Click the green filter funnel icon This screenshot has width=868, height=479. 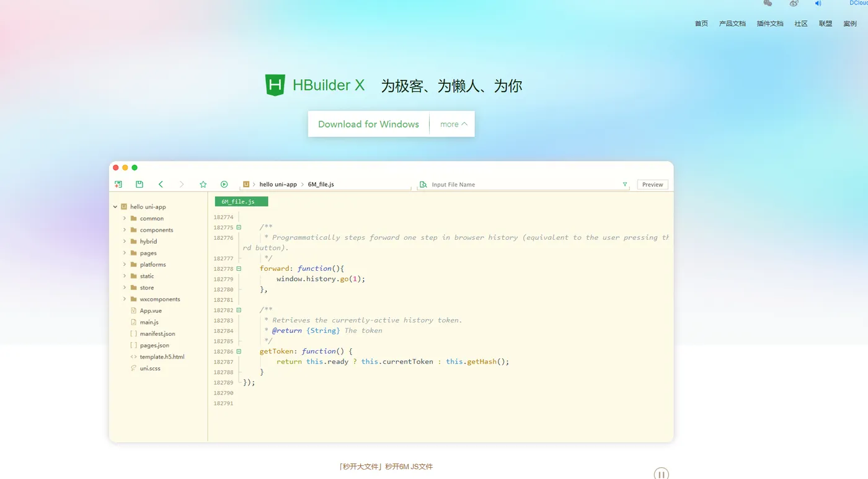point(624,185)
